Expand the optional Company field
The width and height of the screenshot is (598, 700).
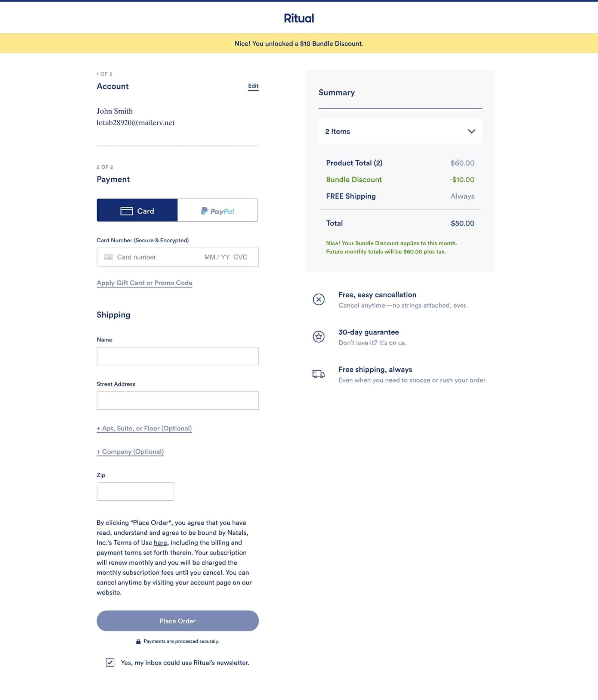coord(130,452)
